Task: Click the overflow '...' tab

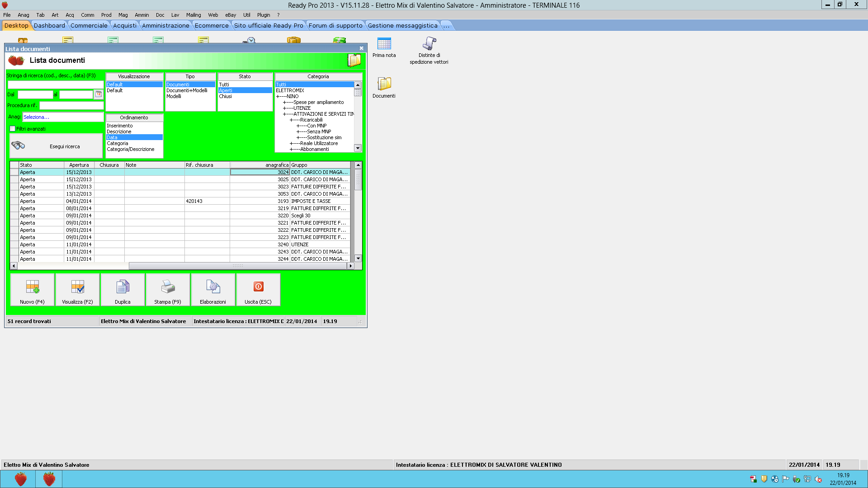Action: pyautogui.click(x=446, y=26)
